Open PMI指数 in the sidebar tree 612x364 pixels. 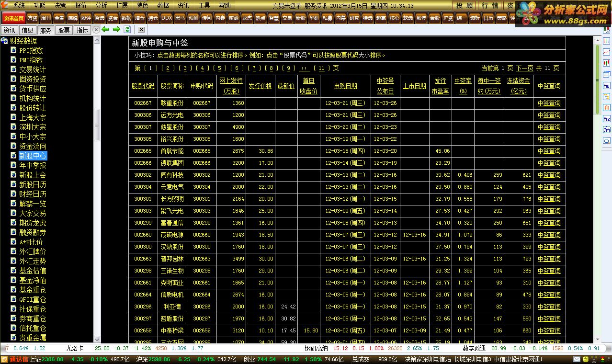coord(31,60)
